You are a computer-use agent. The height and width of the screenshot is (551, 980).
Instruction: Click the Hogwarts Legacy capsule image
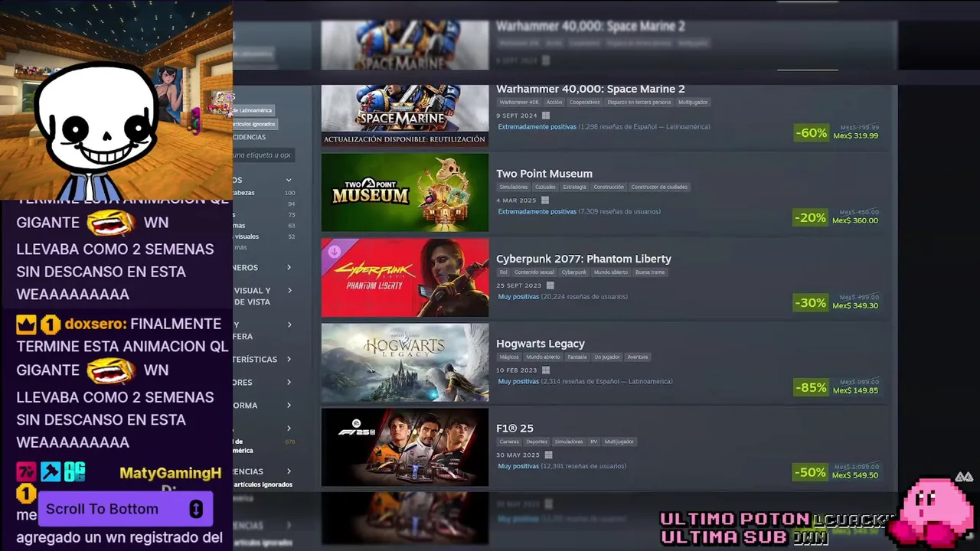(x=405, y=362)
